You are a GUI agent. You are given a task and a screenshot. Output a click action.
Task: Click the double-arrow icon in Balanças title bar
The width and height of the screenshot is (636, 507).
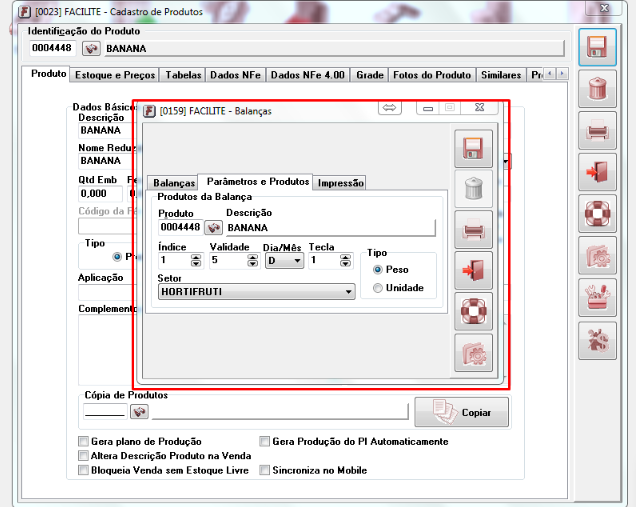(390, 107)
